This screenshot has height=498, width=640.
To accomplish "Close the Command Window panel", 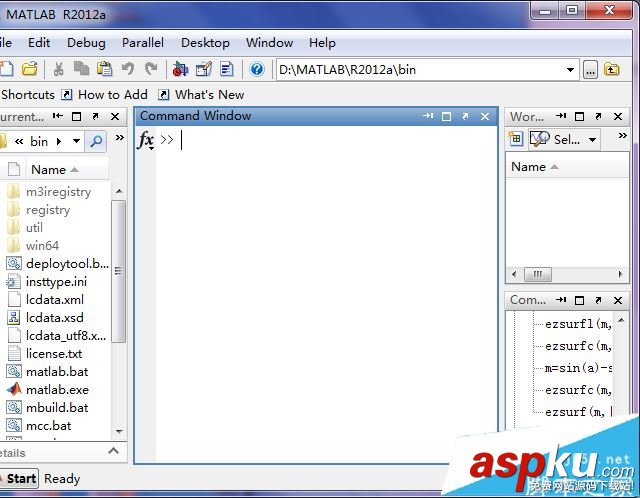I will point(485,117).
